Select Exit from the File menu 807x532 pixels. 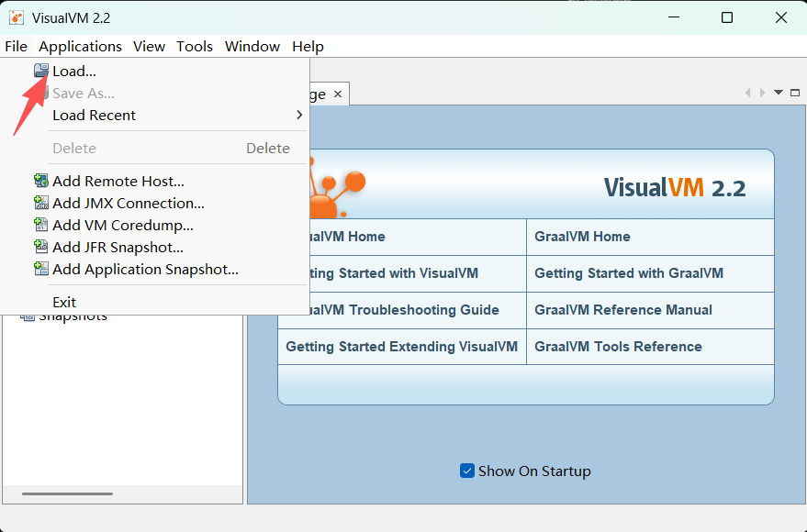[x=64, y=303]
